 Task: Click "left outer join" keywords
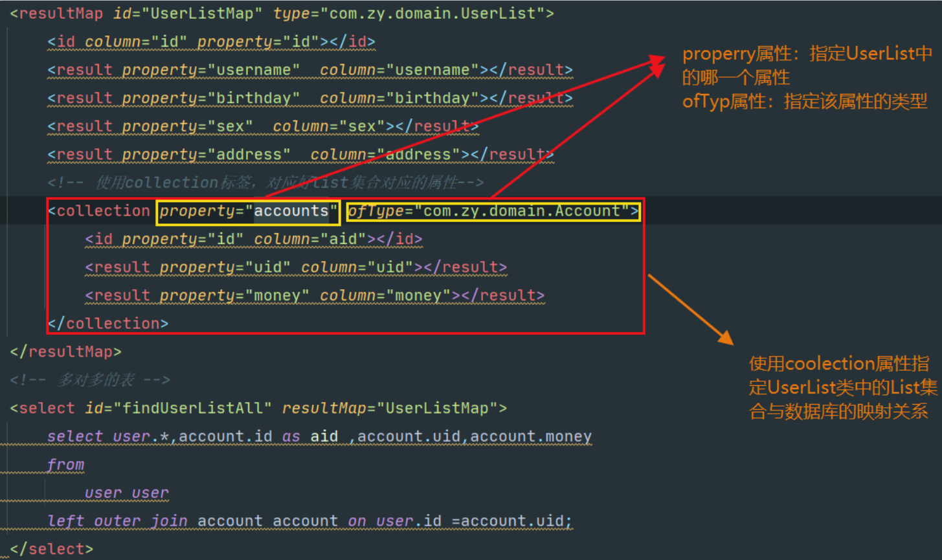118,521
